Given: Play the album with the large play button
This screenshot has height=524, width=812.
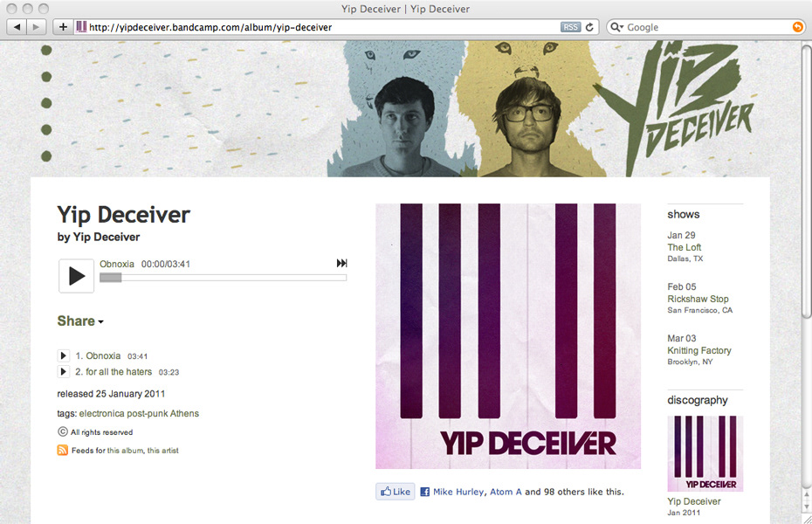Looking at the screenshot, I should pos(76,276).
